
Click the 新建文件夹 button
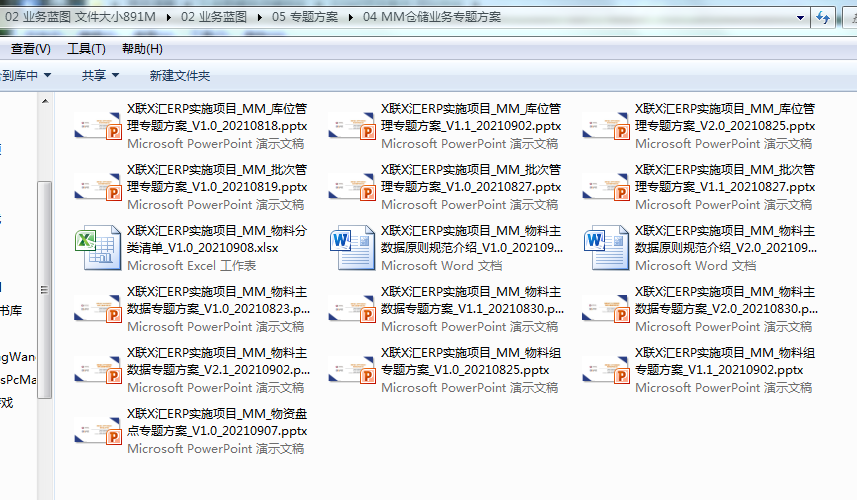coord(180,76)
